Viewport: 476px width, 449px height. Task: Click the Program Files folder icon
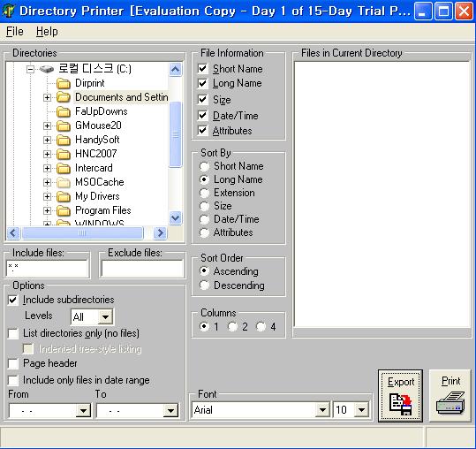[64, 210]
